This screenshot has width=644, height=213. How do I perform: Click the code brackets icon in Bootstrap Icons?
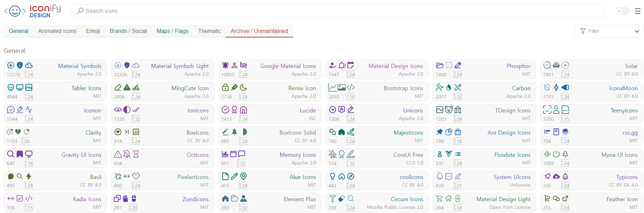(351, 87)
